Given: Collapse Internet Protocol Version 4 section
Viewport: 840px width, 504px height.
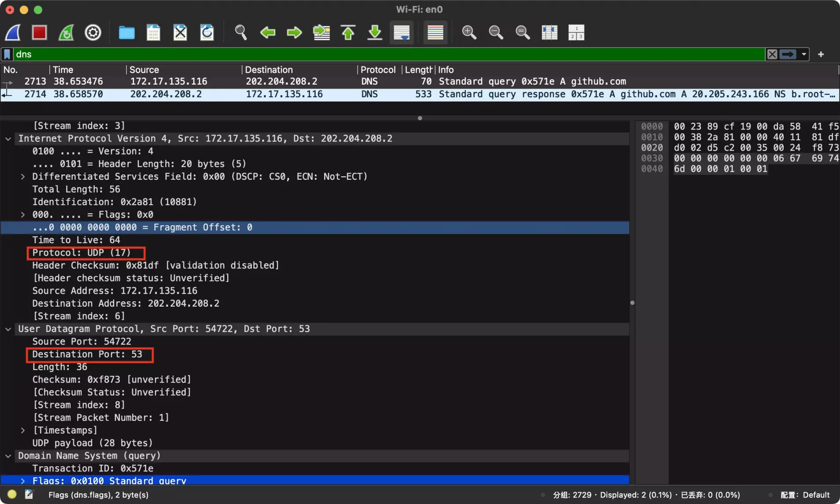Looking at the screenshot, I should click(8, 139).
